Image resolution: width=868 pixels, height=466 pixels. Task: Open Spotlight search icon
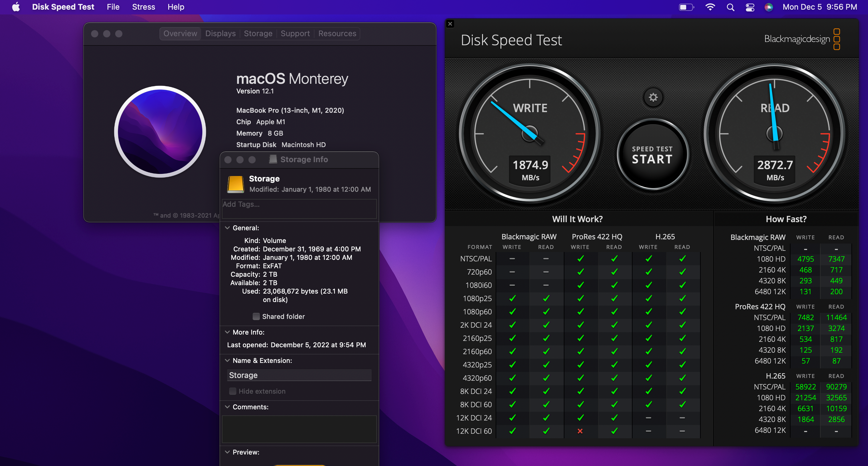pyautogui.click(x=730, y=7)
